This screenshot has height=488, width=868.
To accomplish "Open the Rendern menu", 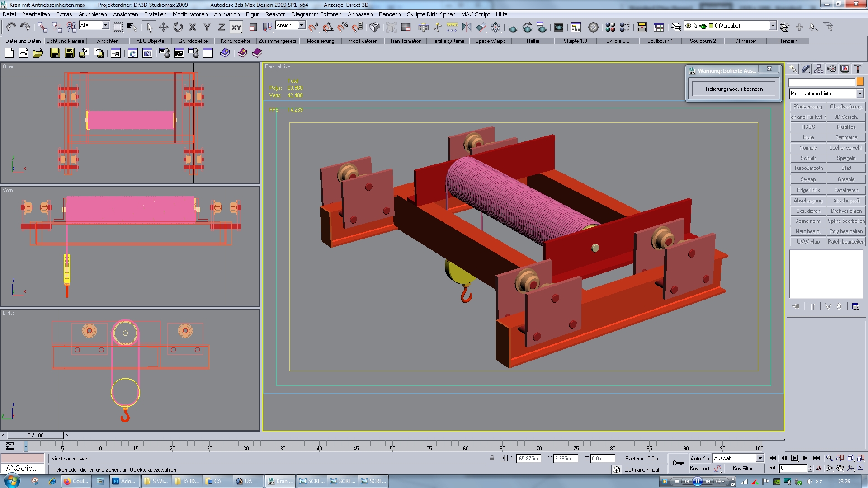I will (x=389, y=14).
